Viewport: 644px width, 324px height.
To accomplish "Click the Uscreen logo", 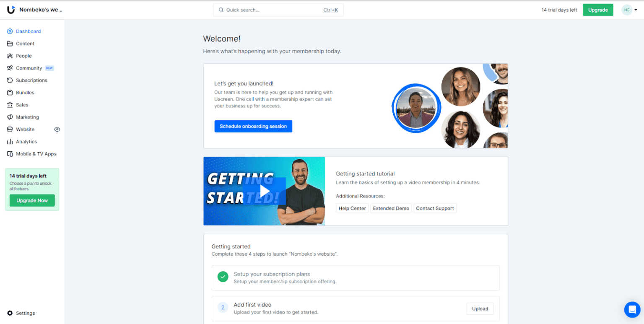I will [11, 9].
